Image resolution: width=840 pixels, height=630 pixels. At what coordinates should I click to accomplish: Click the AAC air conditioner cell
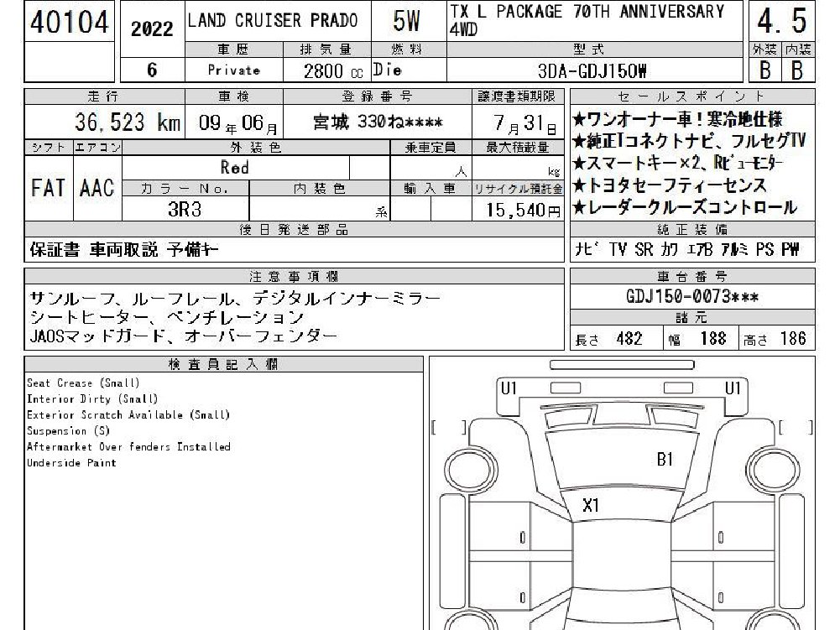click(97, 188)
